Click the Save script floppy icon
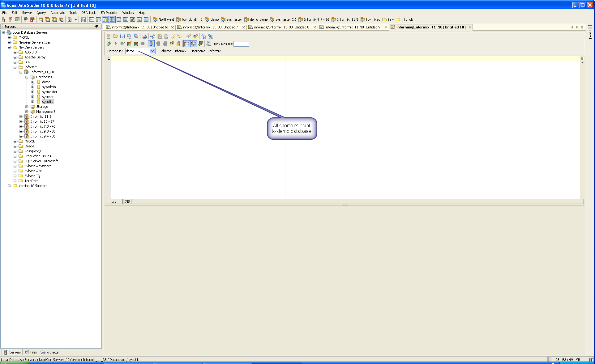 tap(122, 36)
